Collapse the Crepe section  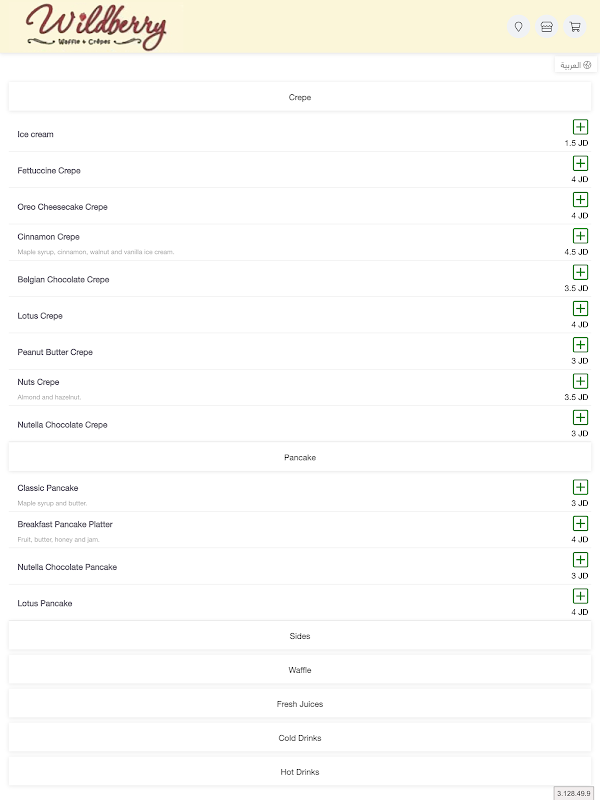(300, 97)
